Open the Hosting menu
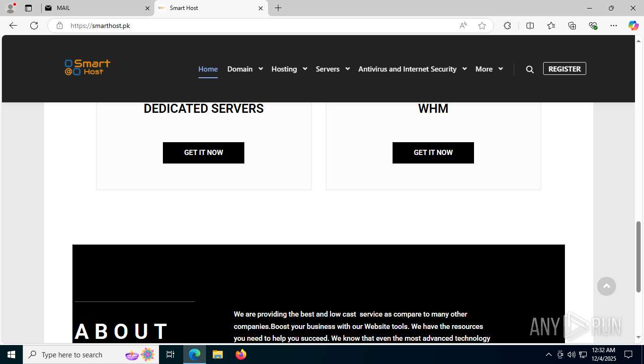 284,69
